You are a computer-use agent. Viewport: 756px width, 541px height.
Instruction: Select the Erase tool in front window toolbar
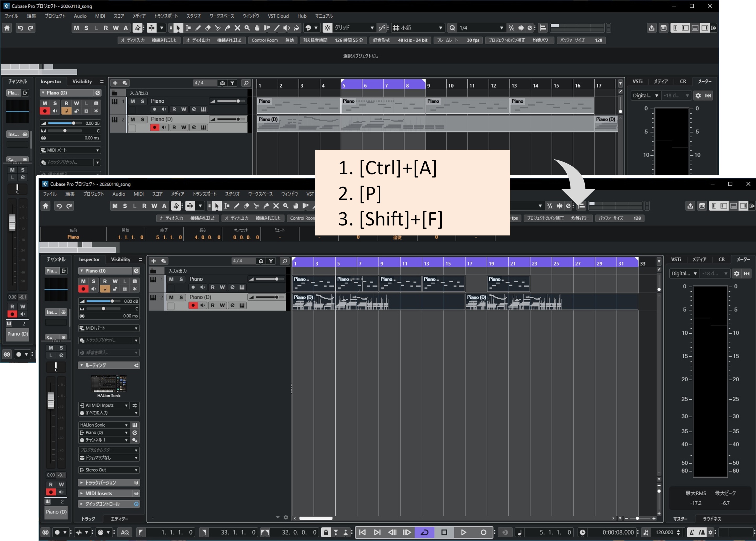pyautogui.click(x=246, y=206)
